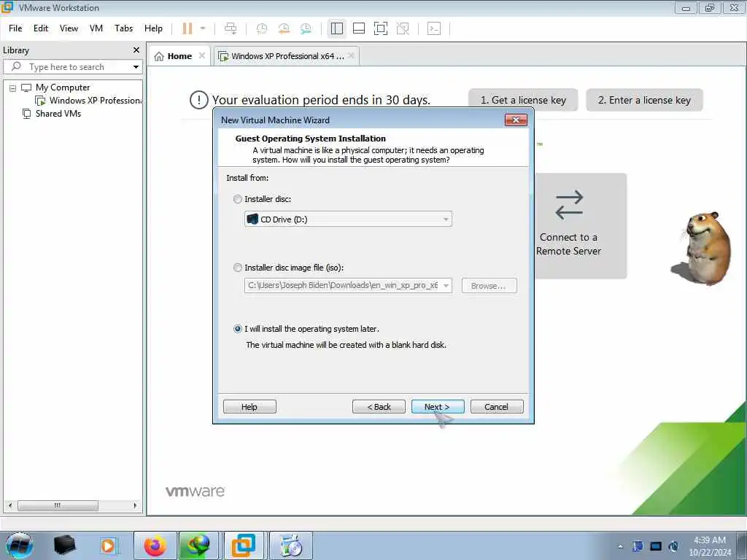Click the black box taskbar icon

click(64, 545)
